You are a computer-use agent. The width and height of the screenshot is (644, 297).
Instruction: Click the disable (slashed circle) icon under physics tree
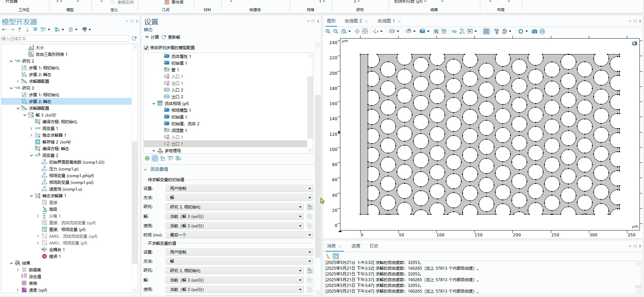pyautogui.click(x=155, y=158)
